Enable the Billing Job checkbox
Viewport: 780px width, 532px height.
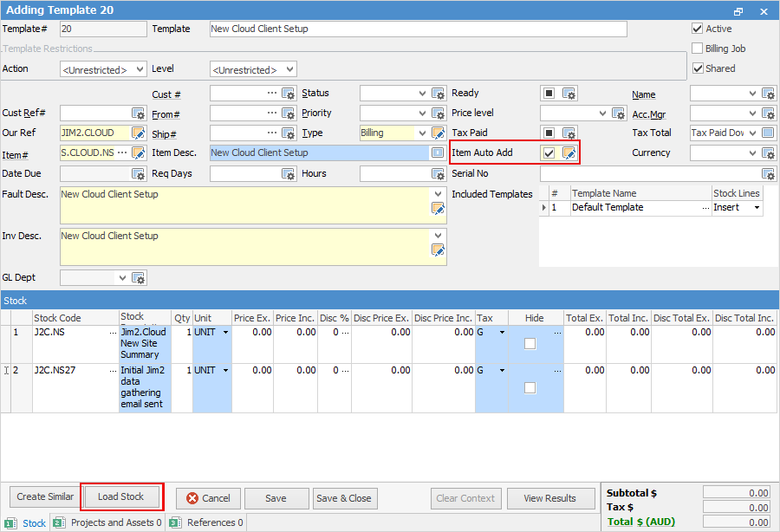pos(698,49)
